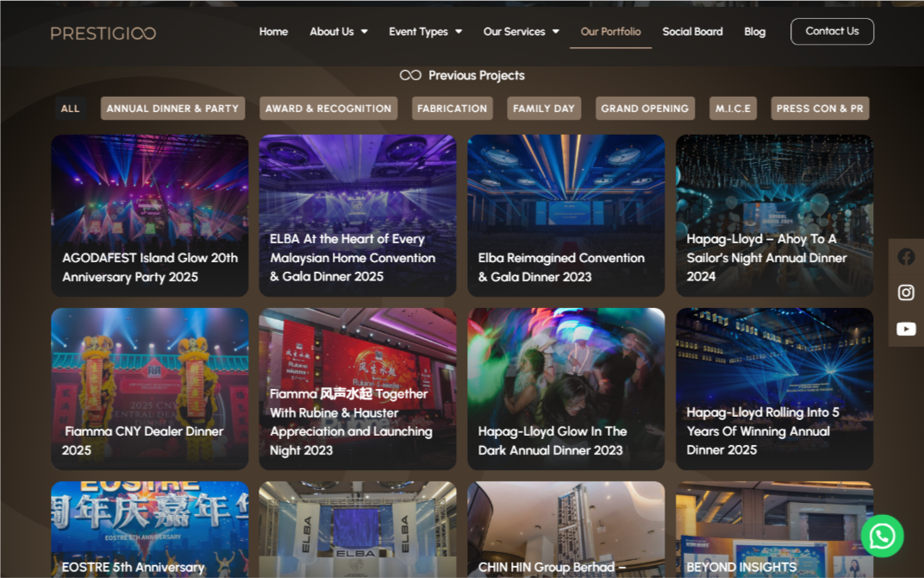Open the Facebook social icon
The height and width of the screenshot is (578, 924).
pyautogui.click(x=906, y=256)
